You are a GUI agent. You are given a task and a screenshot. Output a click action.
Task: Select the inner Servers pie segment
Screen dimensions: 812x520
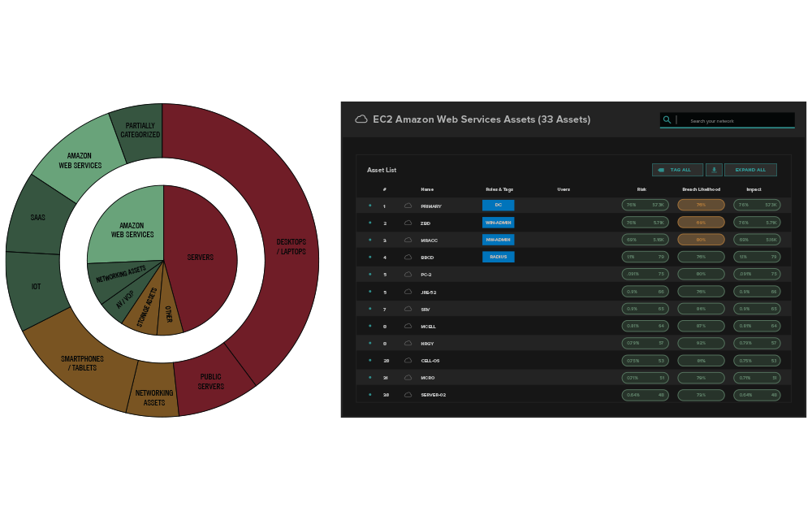click(x=201, y=258)
